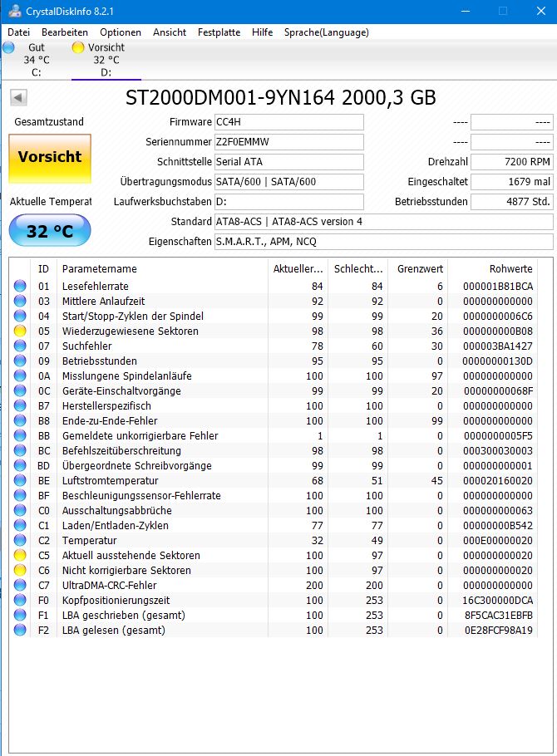
Task: Click the Schlecht... column header
Action: click(357, 268)
